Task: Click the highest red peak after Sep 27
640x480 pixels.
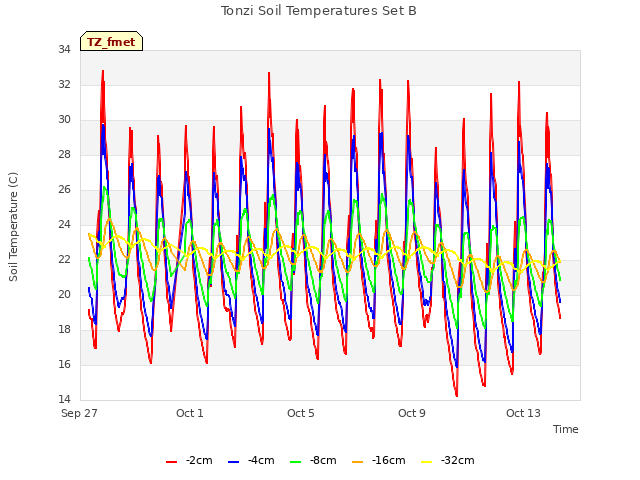Action: pos(103,71)
